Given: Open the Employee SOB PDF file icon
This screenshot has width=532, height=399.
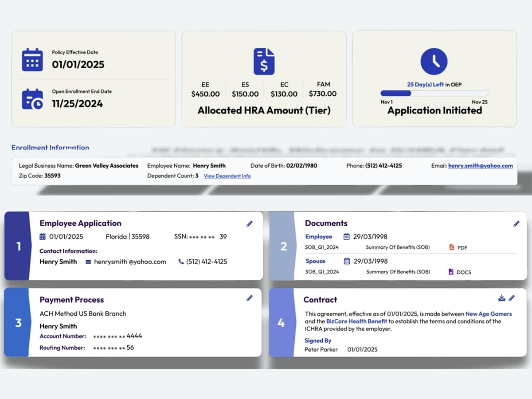Looking at the screenshot, I should click(x=452, y=247).
